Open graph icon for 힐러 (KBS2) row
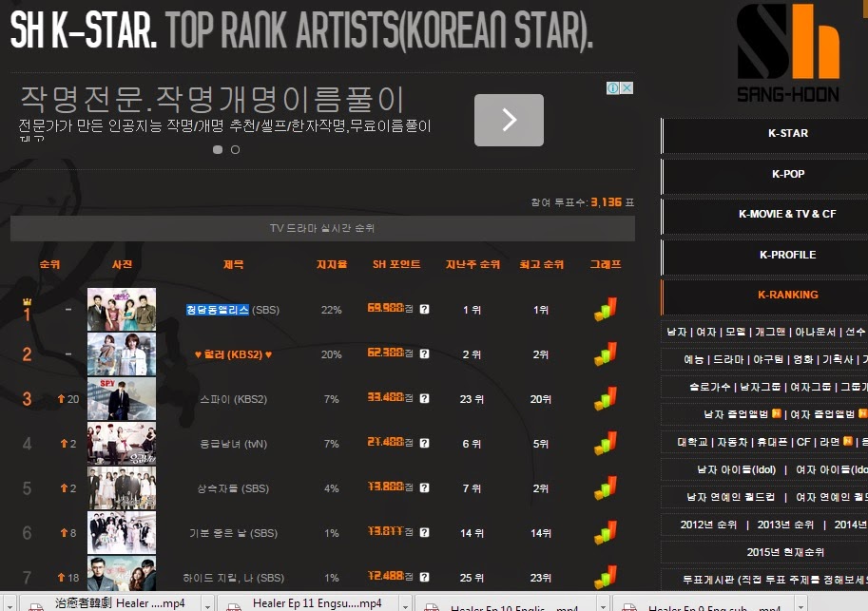 pos(605,353)
